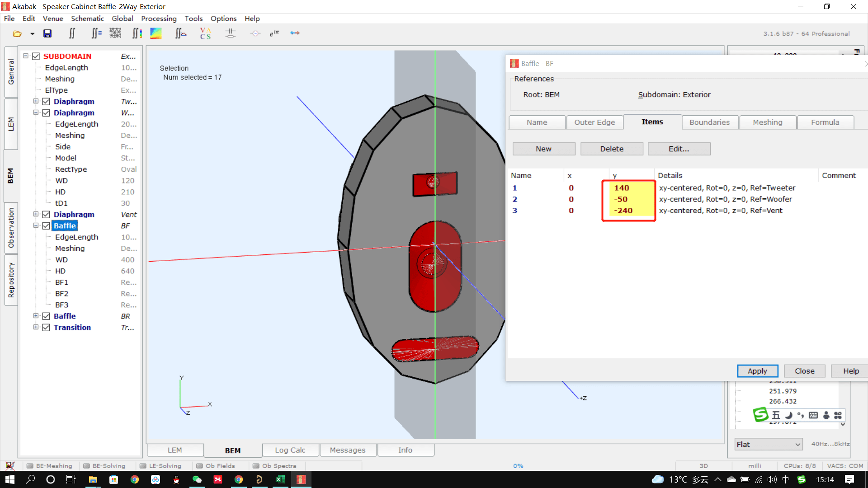
Task: Switch to the Log Calc tab
Action: pos(290,450)
